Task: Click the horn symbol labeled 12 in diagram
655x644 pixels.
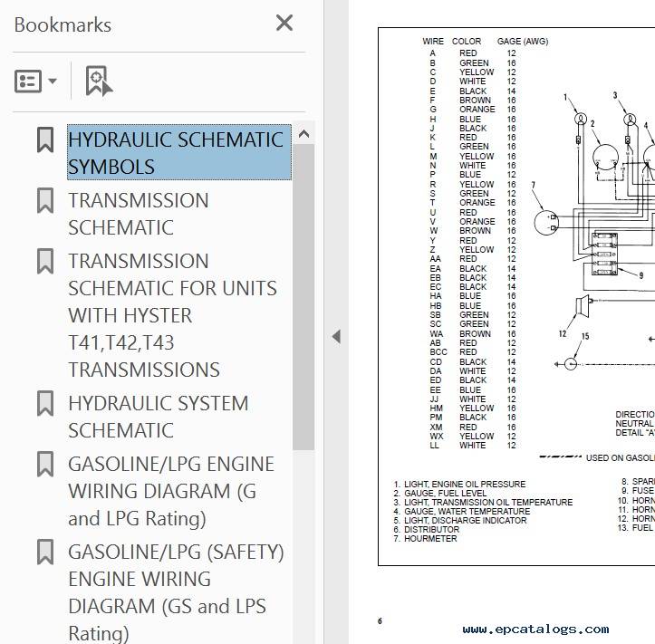Action: [583, 304]
